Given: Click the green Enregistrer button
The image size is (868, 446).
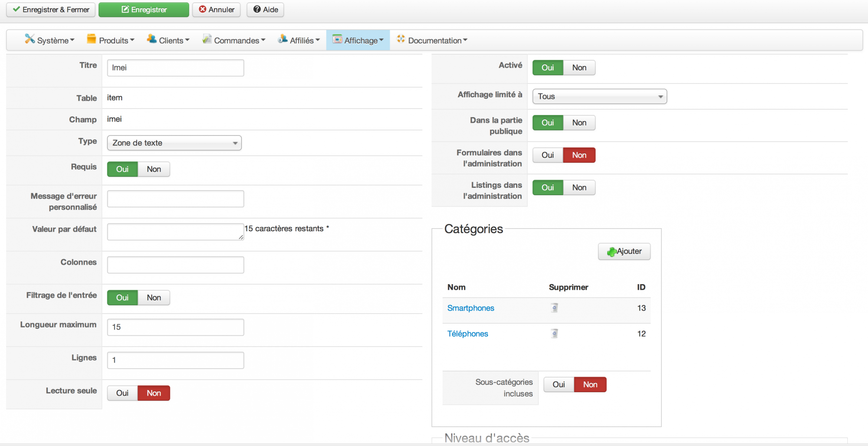Looking at the screenshot, I should (144, 10).
